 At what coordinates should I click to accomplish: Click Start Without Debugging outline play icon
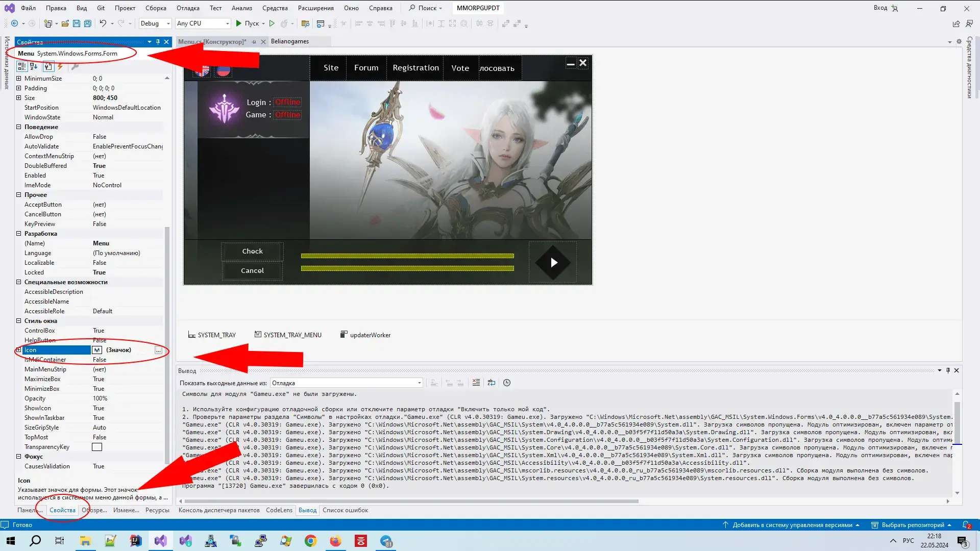click(x=272, y=23)
